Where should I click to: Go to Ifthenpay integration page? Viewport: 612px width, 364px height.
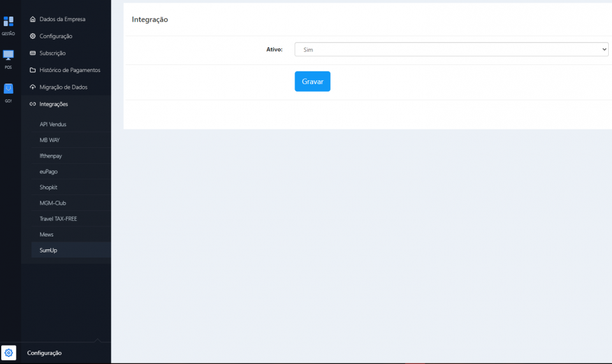coord(50,156)
